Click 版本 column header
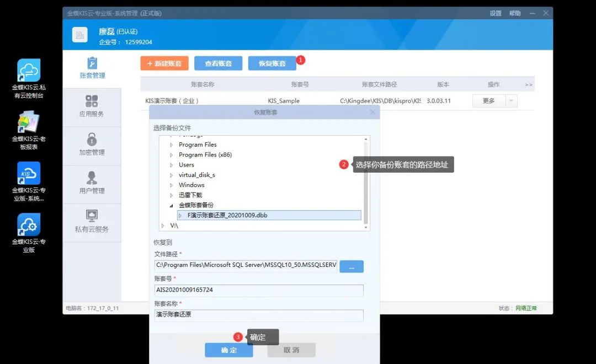The width and height of the screenshot is (596, 364). [443, 84]
